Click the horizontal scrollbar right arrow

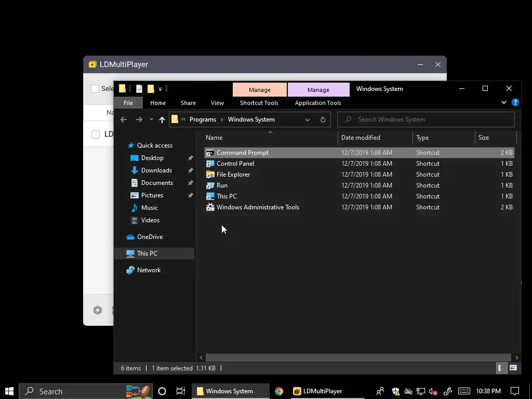(x=516, y=357)
